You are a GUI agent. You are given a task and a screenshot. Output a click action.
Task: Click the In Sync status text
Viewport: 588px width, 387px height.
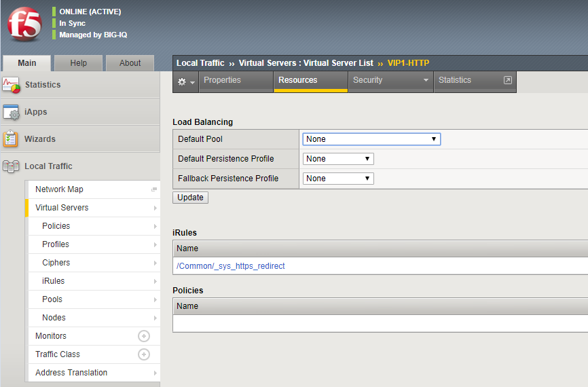73,23
